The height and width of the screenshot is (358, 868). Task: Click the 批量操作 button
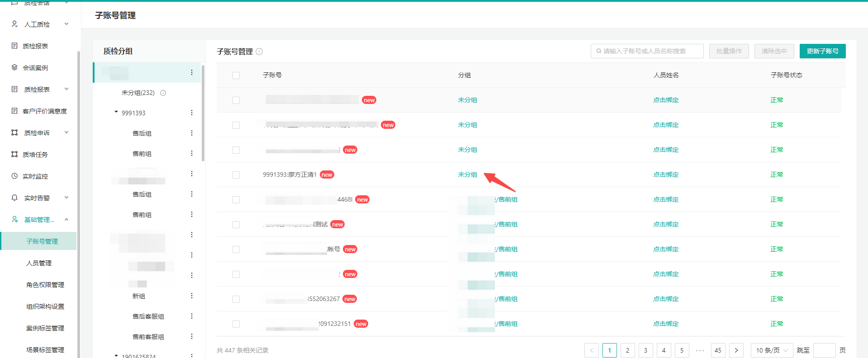click(x=729, y=51)
